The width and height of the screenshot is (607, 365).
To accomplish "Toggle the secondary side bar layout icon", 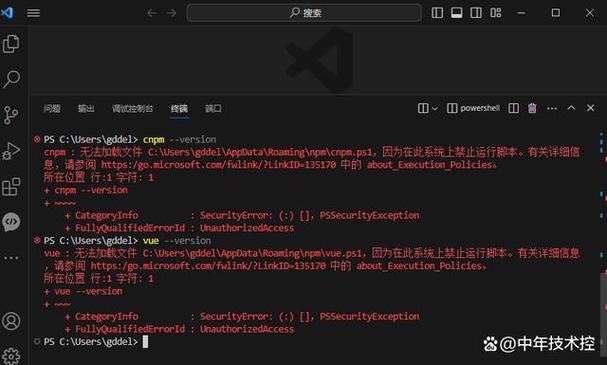I will pos(476,13).
